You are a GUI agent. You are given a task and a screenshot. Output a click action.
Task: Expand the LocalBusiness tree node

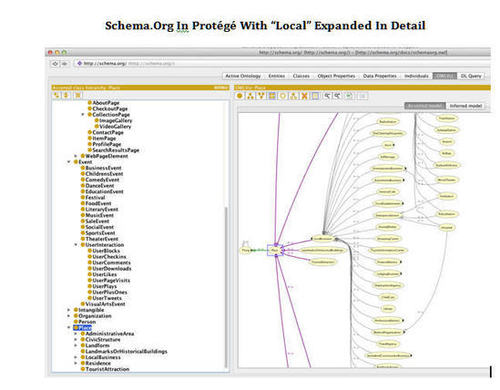tap(76, 357)
